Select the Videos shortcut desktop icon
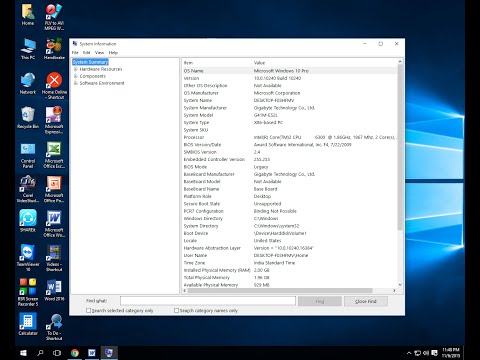 pyautogui.click(x=54, y=258)
